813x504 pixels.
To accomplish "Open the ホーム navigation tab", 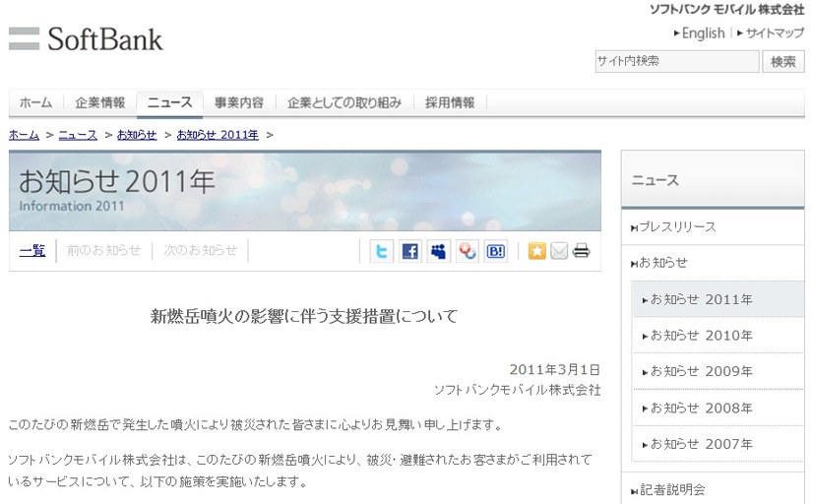I will tap(35, 102).
